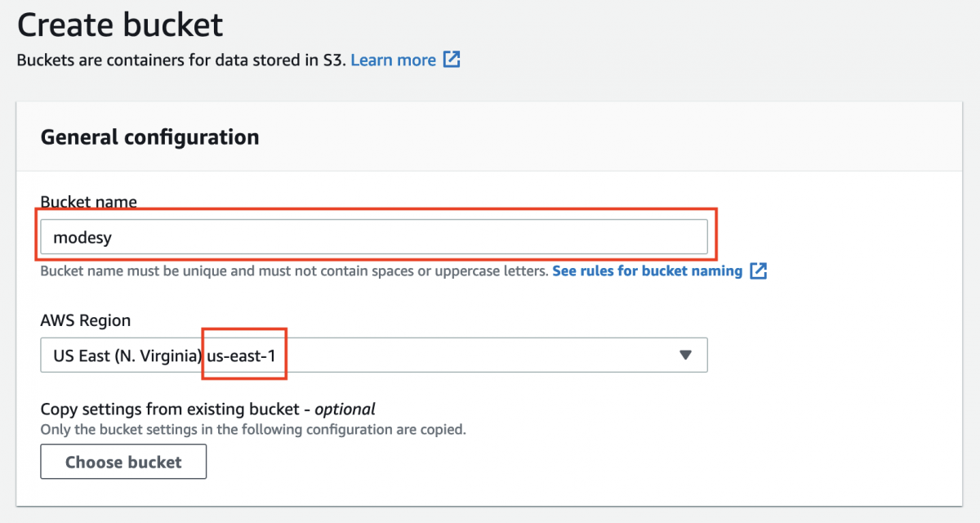
Task: Click the word 'optional' in copy settings label
Action: [345, 409]
